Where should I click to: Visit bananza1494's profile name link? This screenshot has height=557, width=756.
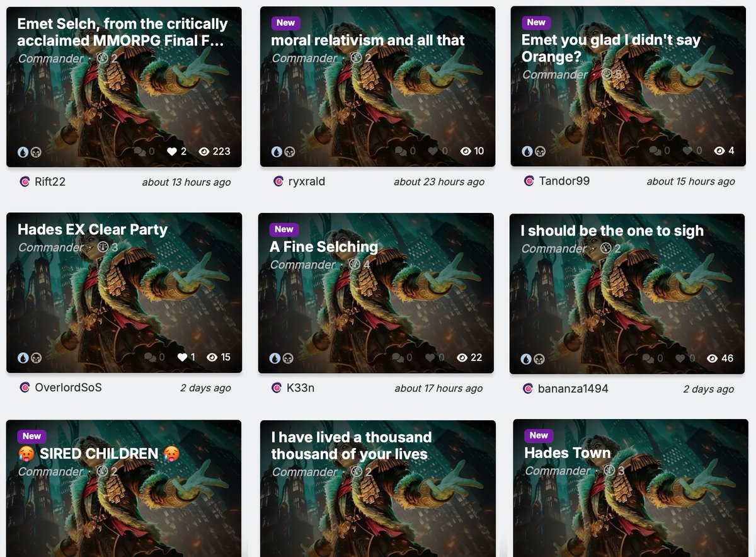(x=573, y=389)
